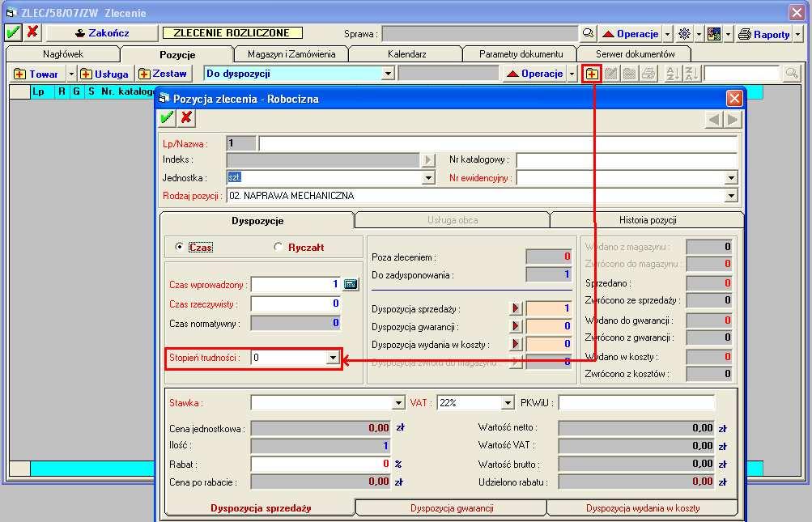Click red arrow next to Dyspozycja gwarancji field

[x=515, y=326]
